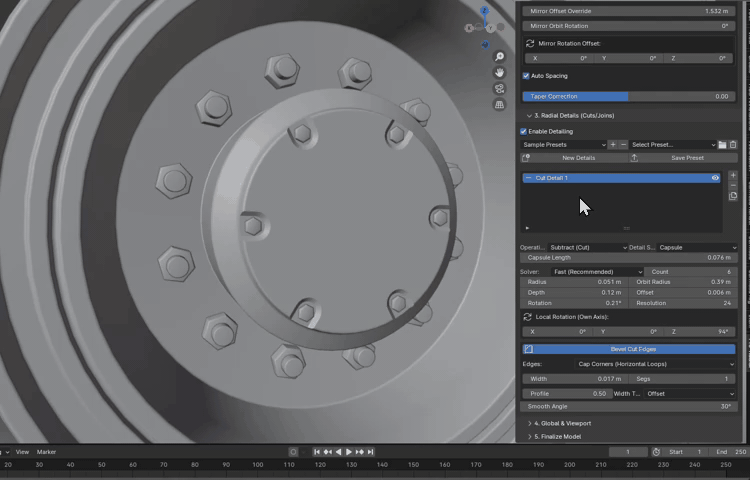This screenshot has width=750, height=480.
Task: Jump to next keyframe
Action: point(360,452)
